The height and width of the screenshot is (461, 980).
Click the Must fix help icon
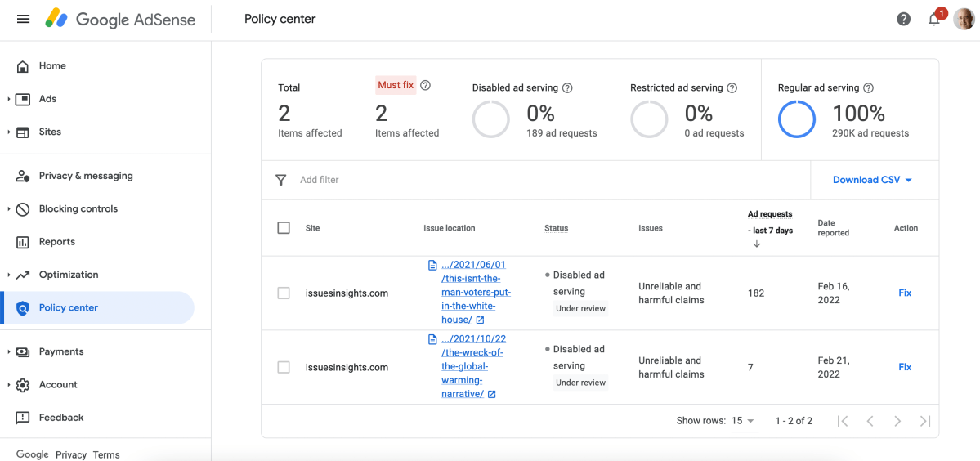coord(426,86)
